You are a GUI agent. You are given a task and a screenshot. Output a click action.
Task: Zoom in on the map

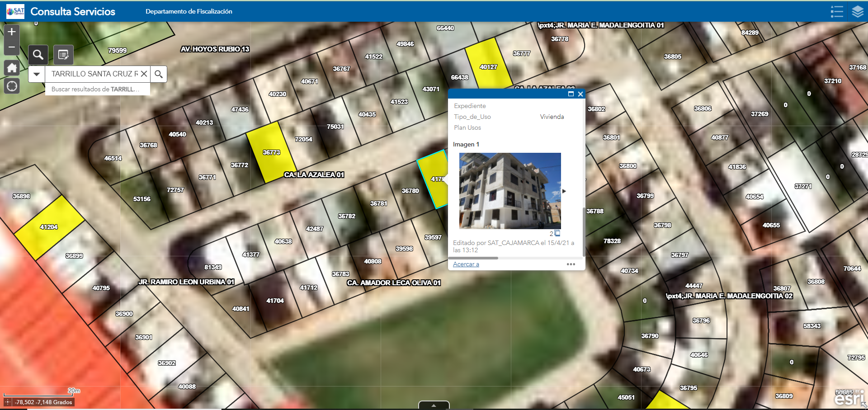tap(12, 32)
